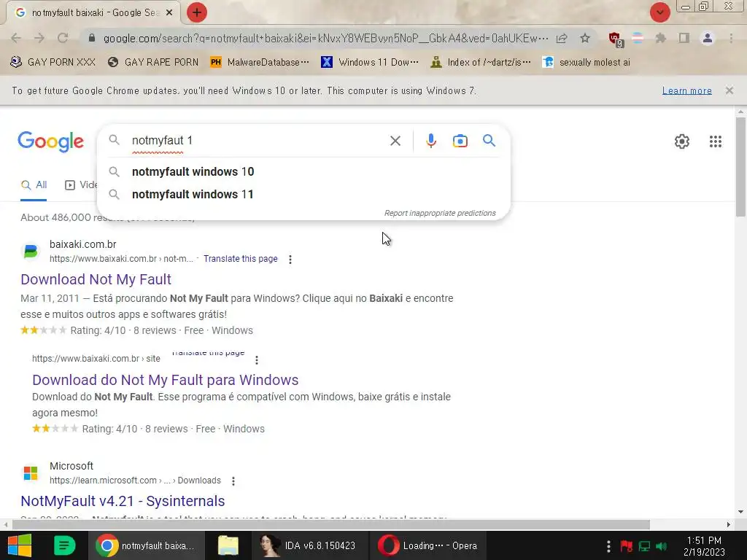
Task: Open network status tray icon
Action: (644, 545)
